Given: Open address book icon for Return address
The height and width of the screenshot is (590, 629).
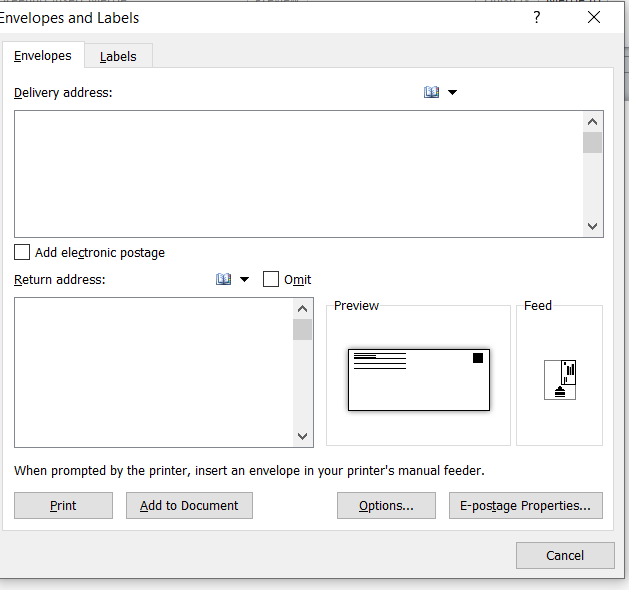Looking at the screenshot, I should coord(223,280).
